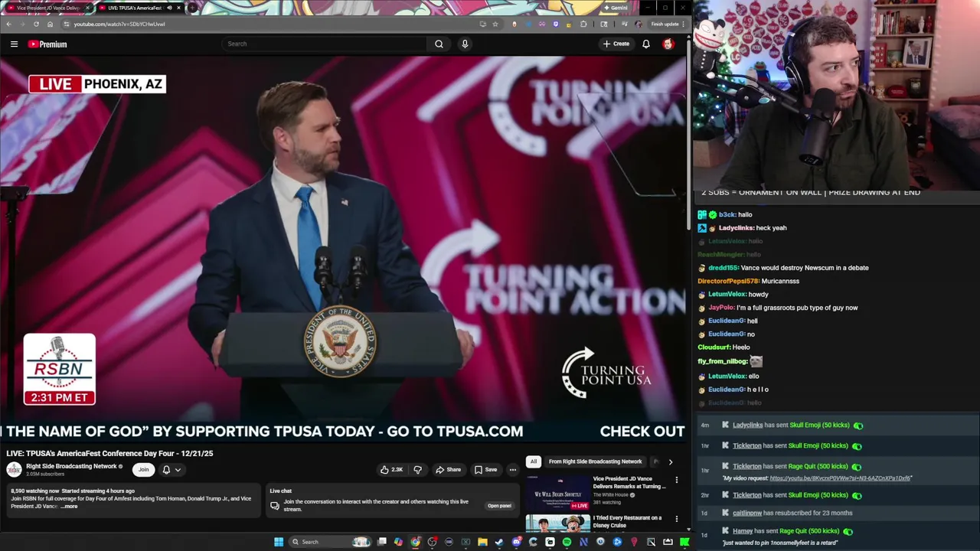This screenshot has height=551, width=980.
Task: Open the Gemini button in browser
Action: (x=616, y=8)
